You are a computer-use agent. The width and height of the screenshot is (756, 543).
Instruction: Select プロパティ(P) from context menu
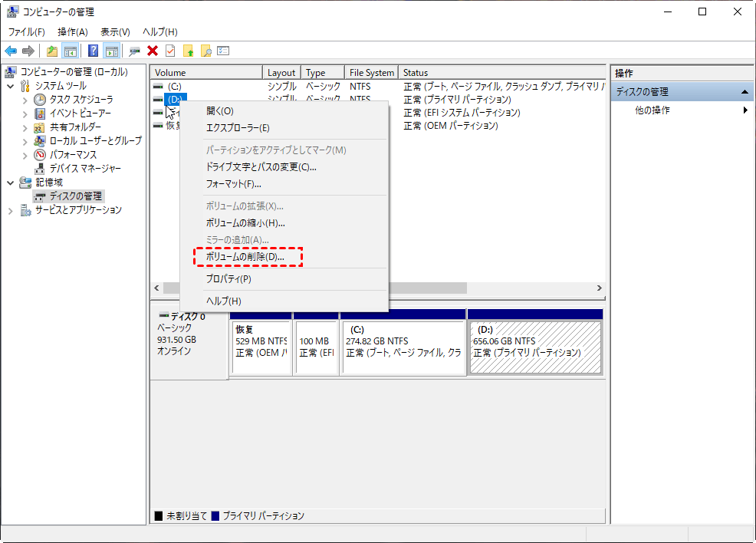284,278
